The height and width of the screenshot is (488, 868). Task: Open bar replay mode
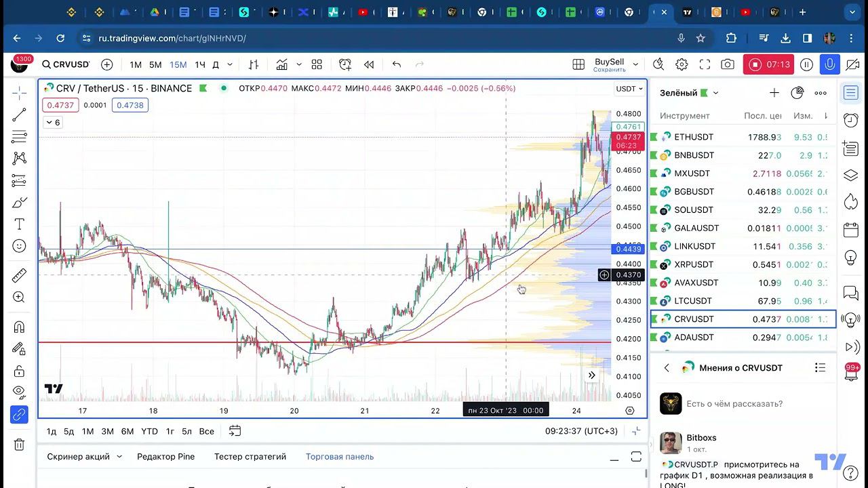point(369,64)
